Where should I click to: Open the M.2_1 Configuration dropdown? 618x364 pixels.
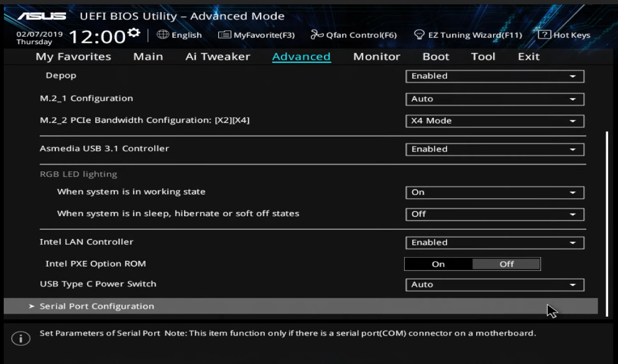[x=495, y=99]
